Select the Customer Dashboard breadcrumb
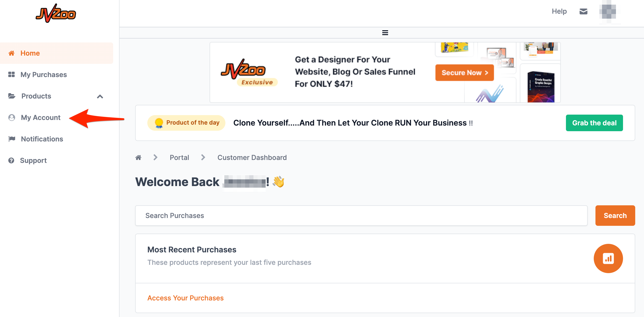This screenshot has height=317, width=644. (252, 157)
